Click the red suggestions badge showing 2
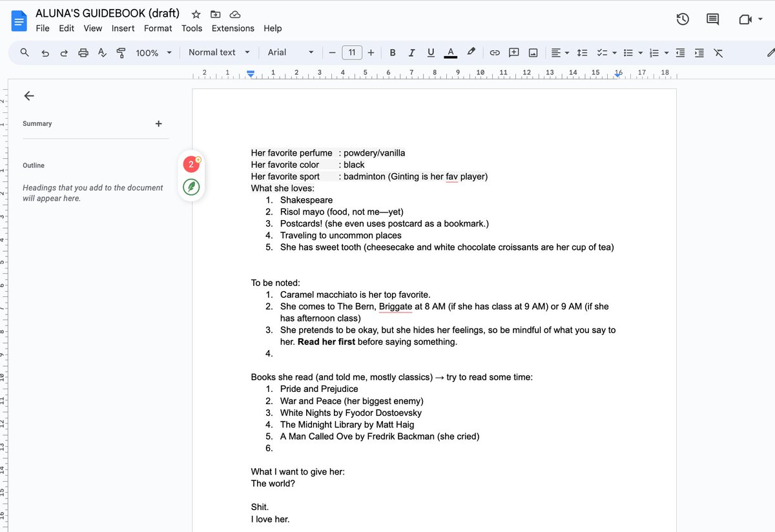Viewport: 775px width, 532px height. pyautogui.click(x=191, y=165)
